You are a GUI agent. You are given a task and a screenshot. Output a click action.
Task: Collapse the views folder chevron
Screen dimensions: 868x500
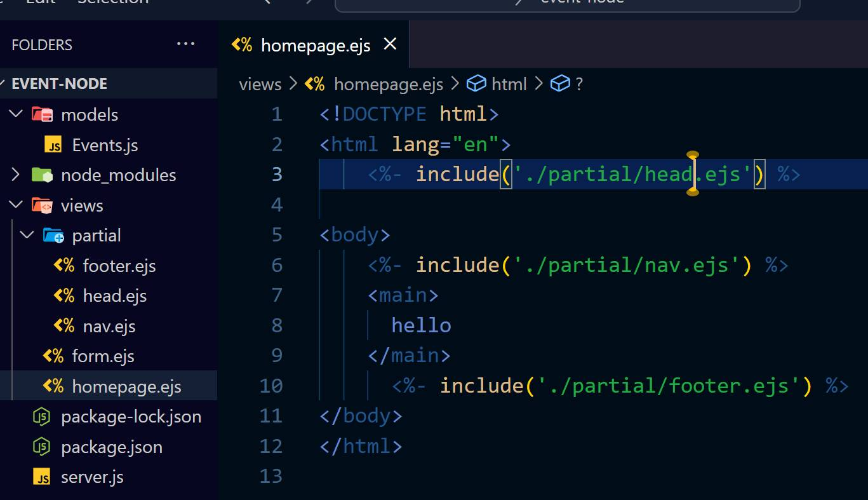(x=17, y=205)
